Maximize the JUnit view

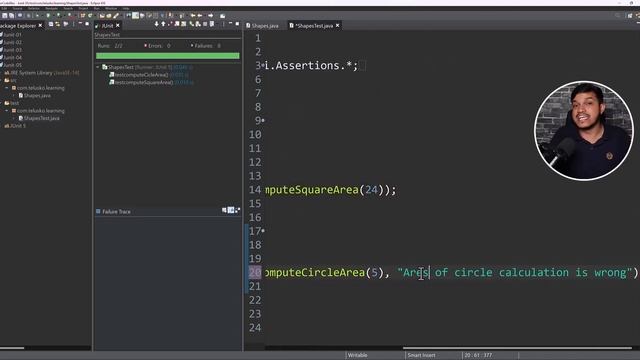point(237,24)
